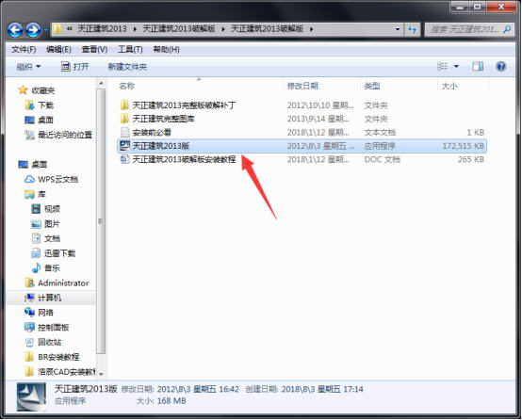Expand arrow after 天正建筑2013 in address bar
Screen dimensions: 522x420
(135, 29)
